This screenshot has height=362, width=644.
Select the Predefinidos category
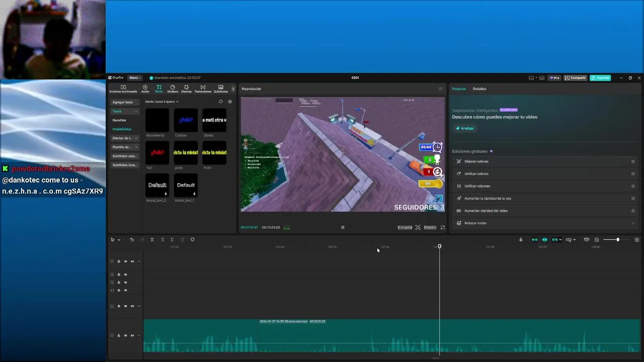pyautogui.click(x=122, y=129)
